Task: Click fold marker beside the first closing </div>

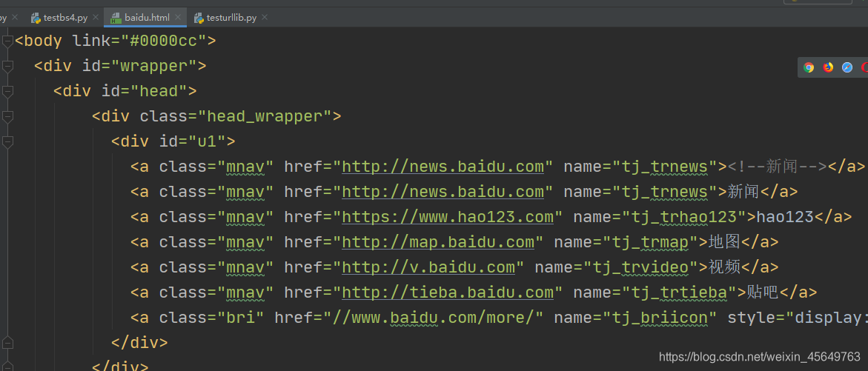Action: pos(7,341)
